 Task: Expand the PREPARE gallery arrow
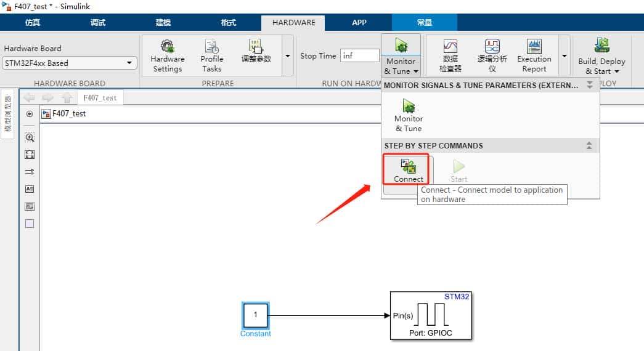pyautogui.click(x=288, y=56)
